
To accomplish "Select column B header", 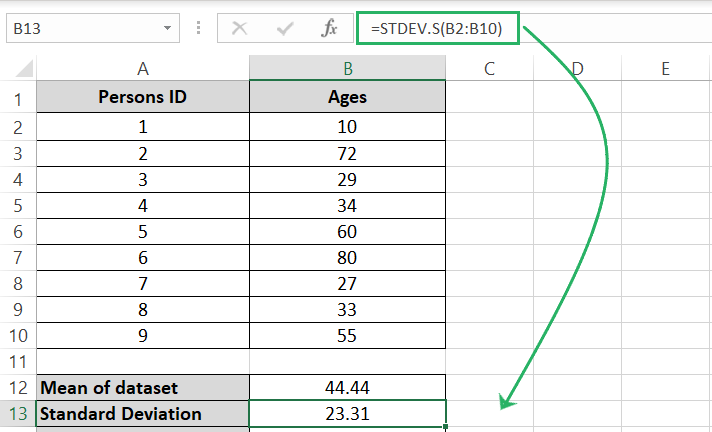I will click(347, 68).
